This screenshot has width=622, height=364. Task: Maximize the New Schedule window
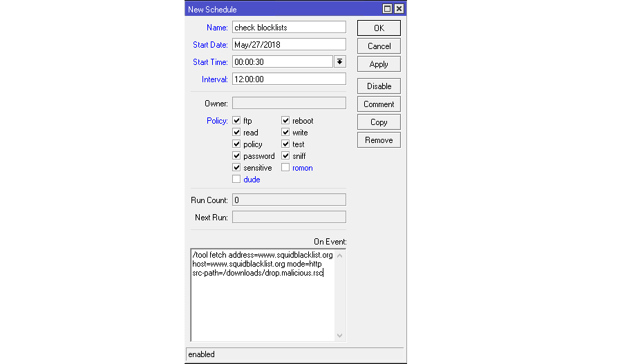pyautogui.click(x=387, y=9)
